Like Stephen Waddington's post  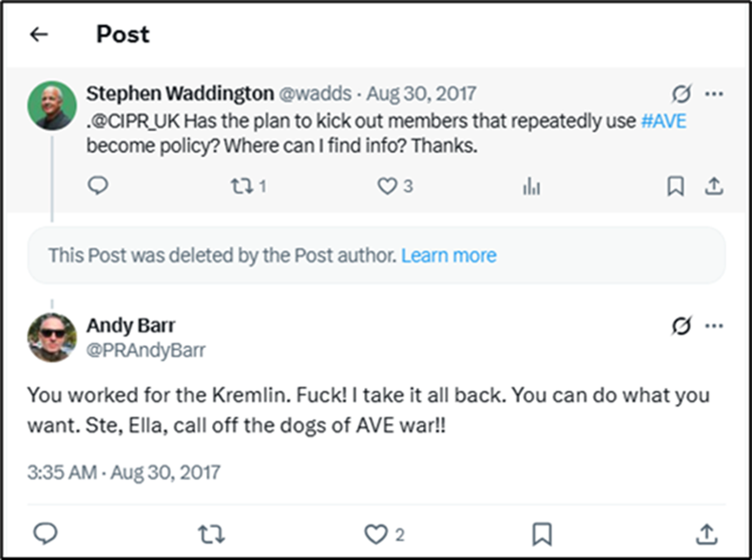point(388,186)
